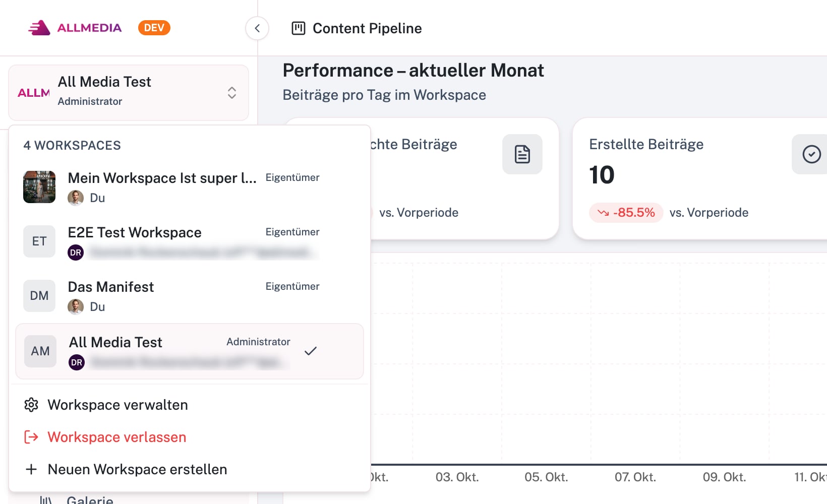Click the up-down chevrons on workspace switcher
827x504 pixels.
pyautogui.click(x=232, y=93)
